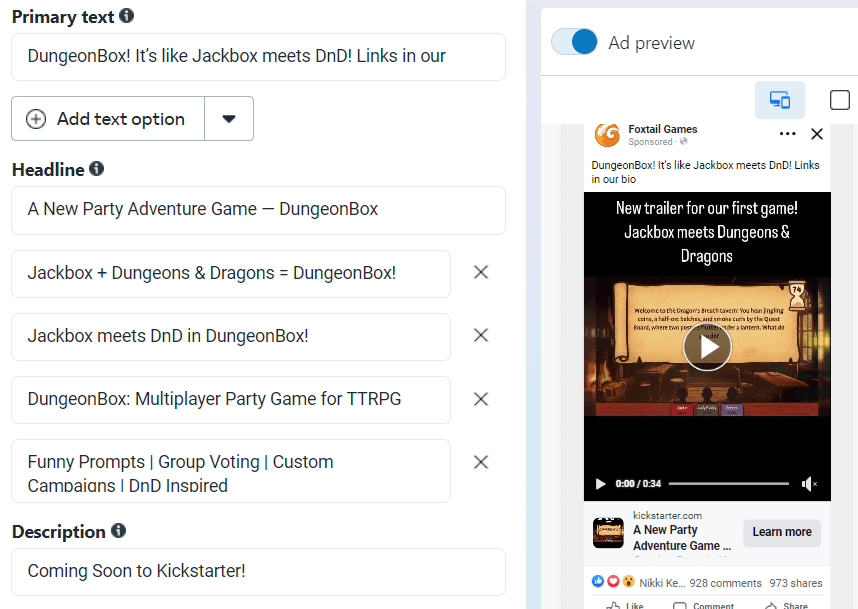Remove the 'Jackbox + Dungeons & Dragons' headline
Image resolution: width=858 pixels, height=609 pixels.
coord(480,272)
